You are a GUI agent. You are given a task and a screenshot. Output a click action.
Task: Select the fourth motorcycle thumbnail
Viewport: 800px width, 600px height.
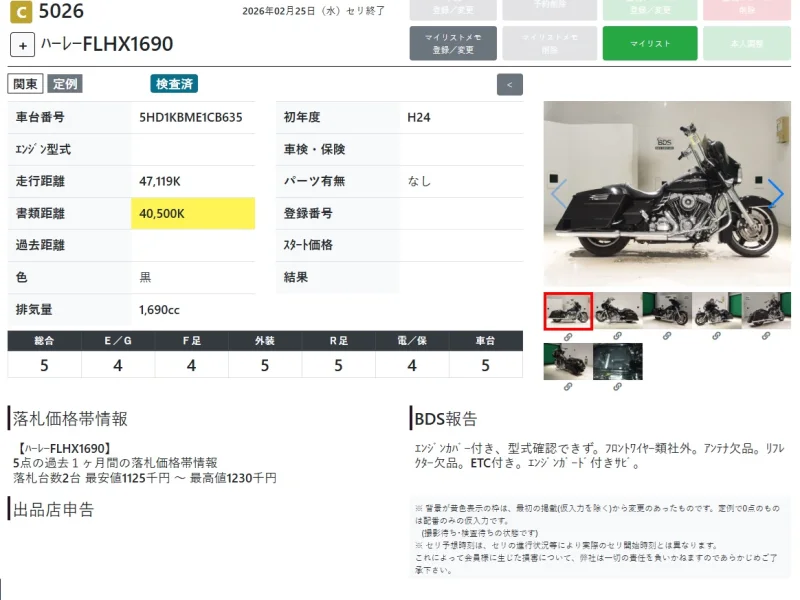(x=716, y=310)
